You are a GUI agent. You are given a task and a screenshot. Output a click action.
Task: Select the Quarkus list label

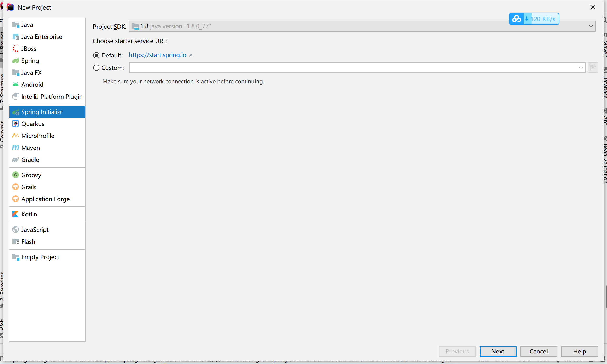pos(33,124)
